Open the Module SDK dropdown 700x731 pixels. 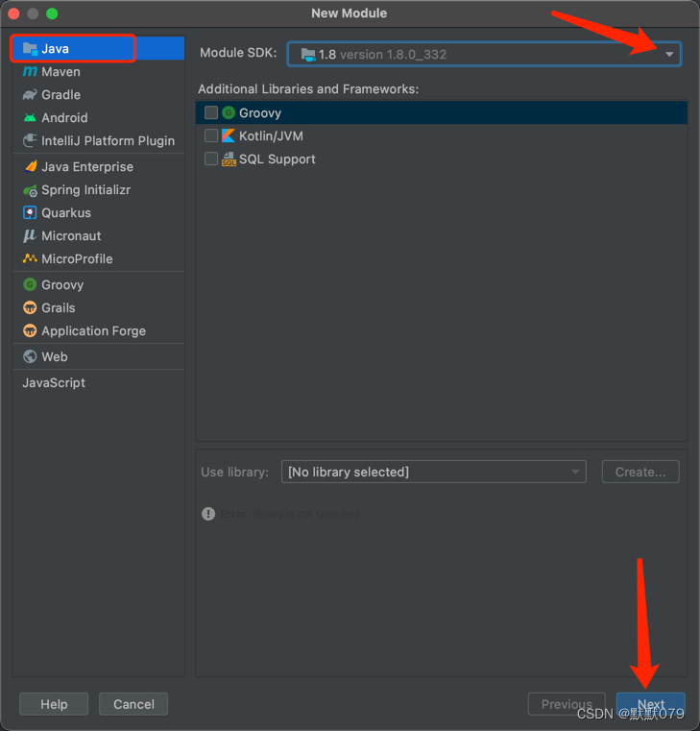pos(484,54)
